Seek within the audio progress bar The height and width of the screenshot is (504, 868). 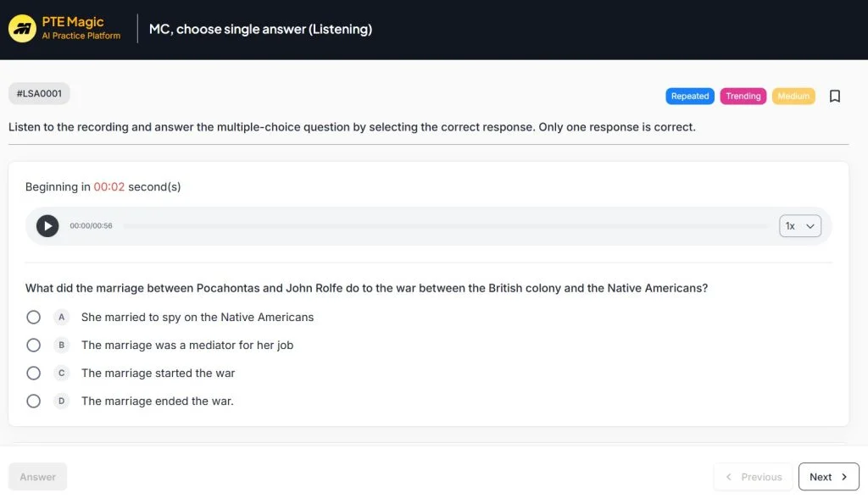tap(445, 226)
